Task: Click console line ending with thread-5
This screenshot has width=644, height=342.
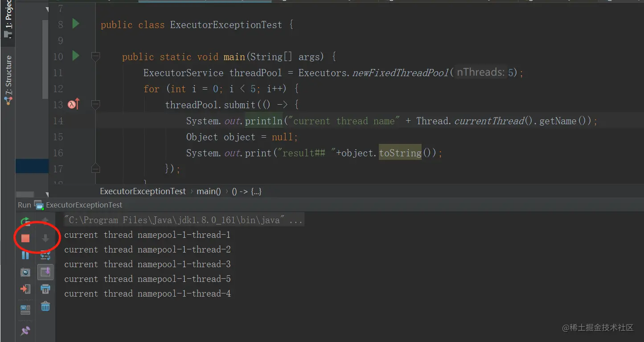Action: click(148, 279)
